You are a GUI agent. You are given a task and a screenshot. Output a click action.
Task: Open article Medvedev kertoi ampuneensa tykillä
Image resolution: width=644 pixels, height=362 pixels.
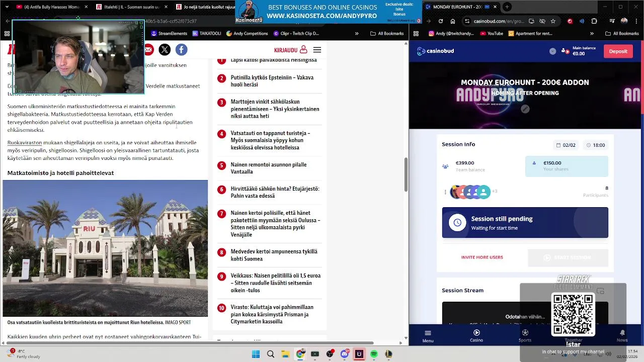coord(274,255)
